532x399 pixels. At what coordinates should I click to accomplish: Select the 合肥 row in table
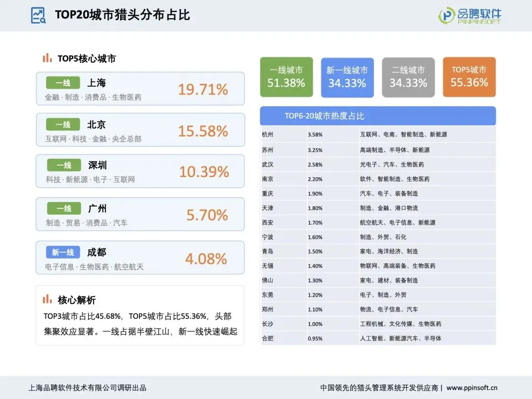(x=378, y=338)
